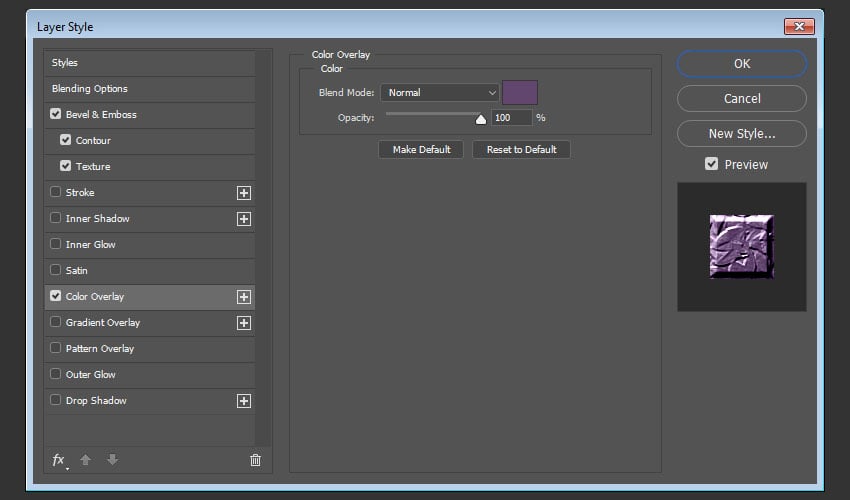Image resolution: width=850 pixels, height=500 pixels.
Task: Click the Opacity slider handle
Action: pyautogui.click(x=481, y=119)
